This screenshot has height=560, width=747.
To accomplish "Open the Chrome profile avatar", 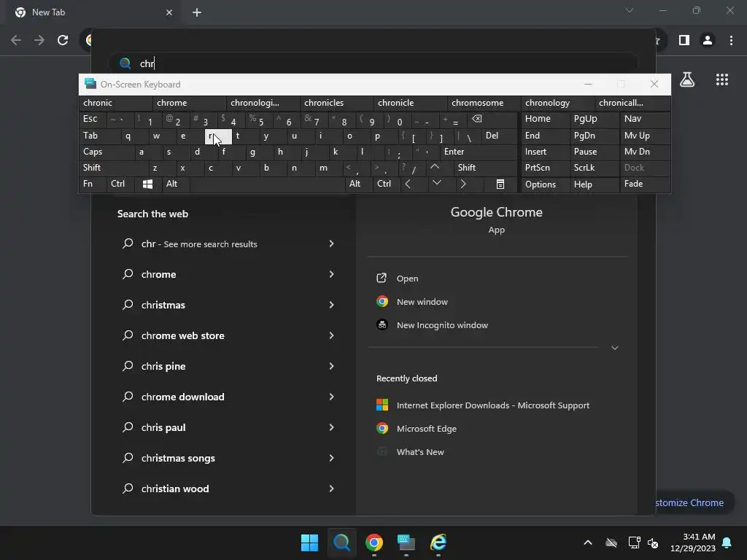I will [708, 40].
